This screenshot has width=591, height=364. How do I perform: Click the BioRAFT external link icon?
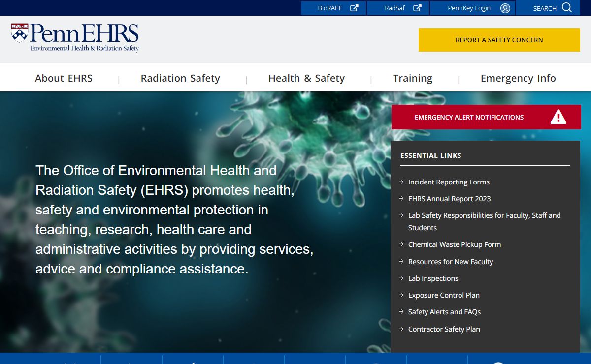tap(354, 8)
